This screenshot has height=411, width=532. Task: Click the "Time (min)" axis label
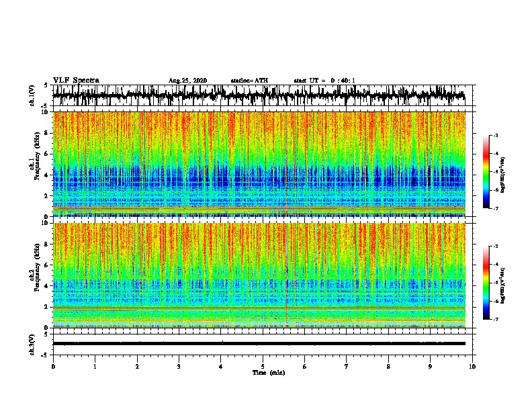pos(269,373)
